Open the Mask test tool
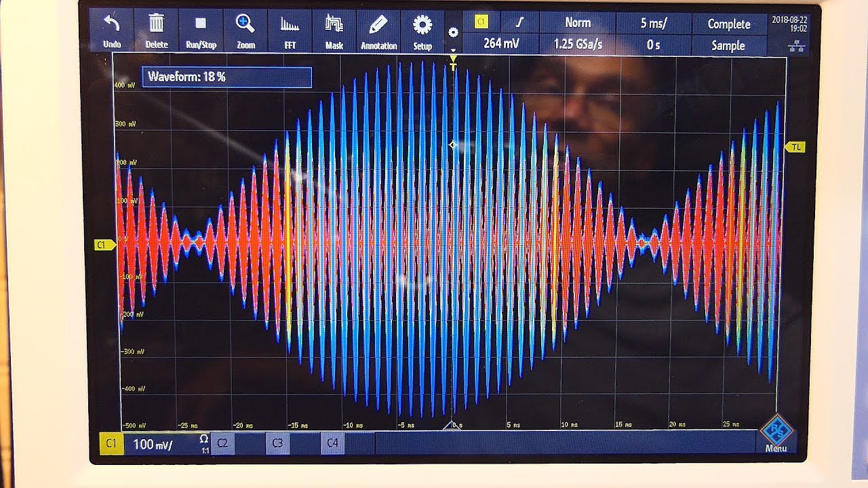The height and width of the screenshot is (488, 868). [x=334, y=31]
